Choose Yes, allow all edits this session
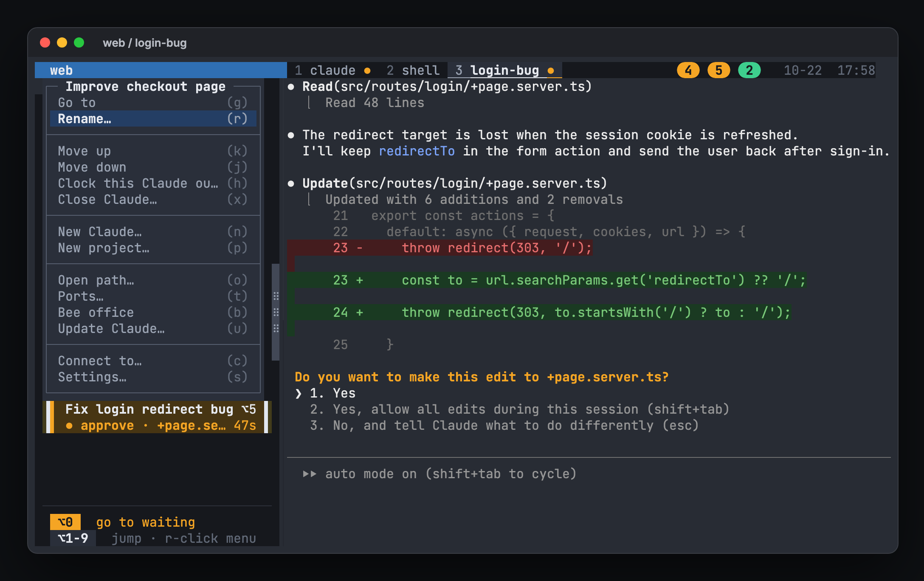This screenshot has height=581, width=924. pos(519,409)
